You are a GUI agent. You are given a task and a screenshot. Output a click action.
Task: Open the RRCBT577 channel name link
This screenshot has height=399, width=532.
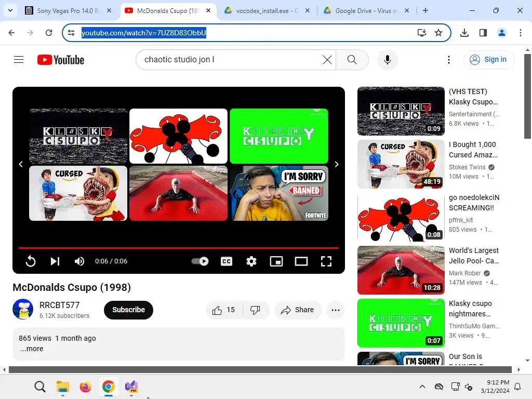[59, 305]
